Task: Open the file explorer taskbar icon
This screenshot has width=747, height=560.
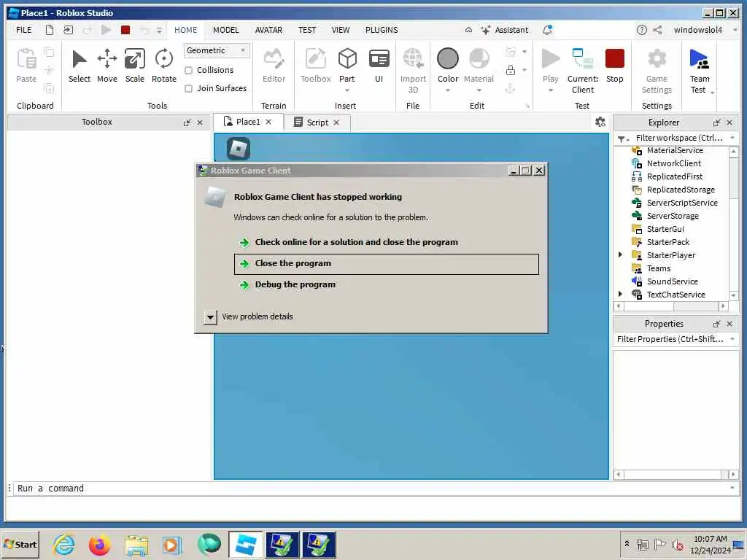Action: pos(136,545)
